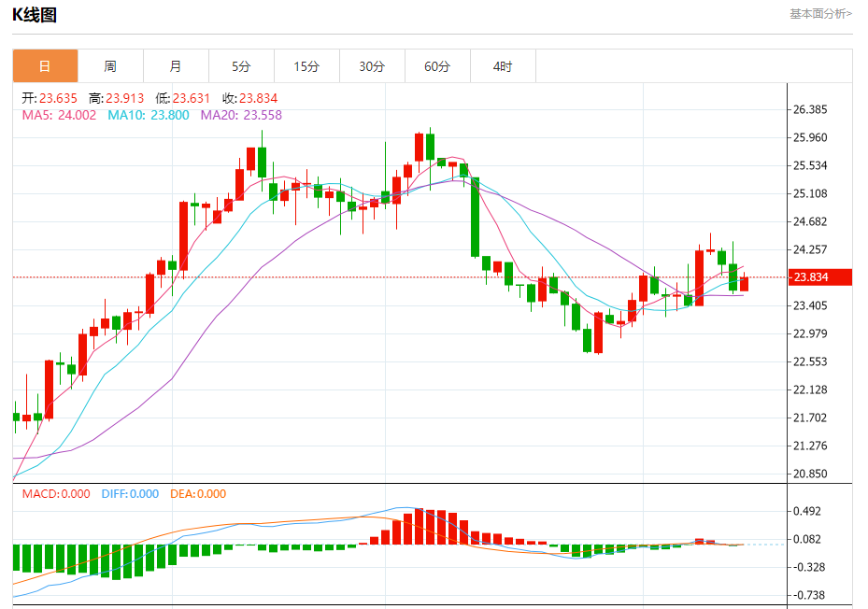Image resolution: width=868 pixels, height=609 pixels.
Task: Click the MA10: 23.800 legend
Action: click(x=149, y=115)
